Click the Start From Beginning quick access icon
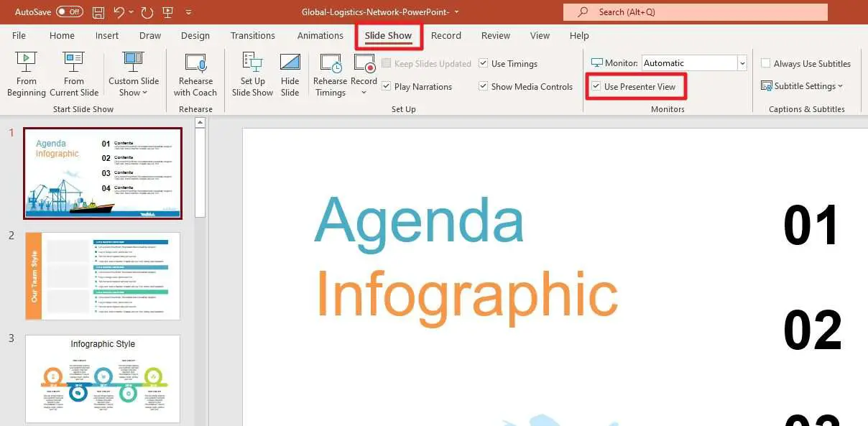 tap(167, 12)
